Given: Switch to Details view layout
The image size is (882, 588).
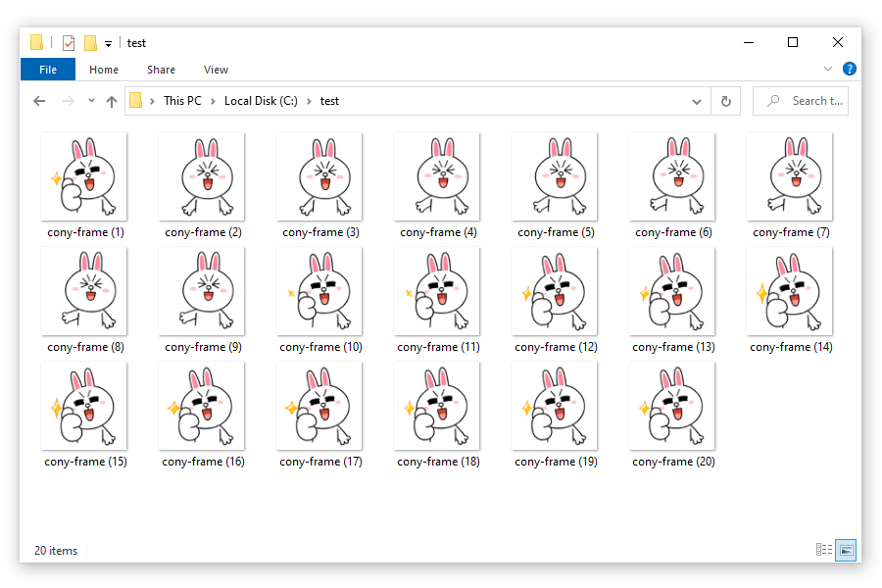Looking at the screenshot, I should (x=824, y=550).
